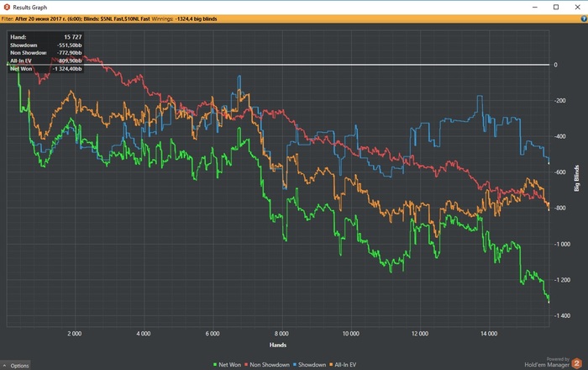Click the Big Blinds axis title
588x370 pixels.
[x=577, y=178]
